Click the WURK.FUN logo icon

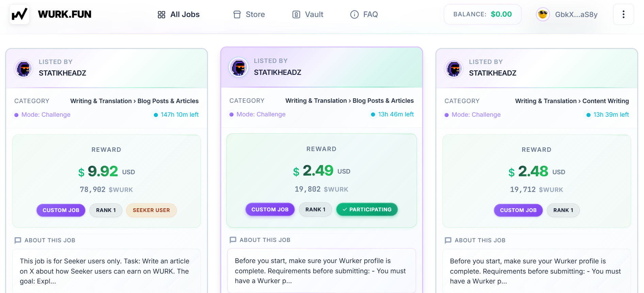(19, 14)
